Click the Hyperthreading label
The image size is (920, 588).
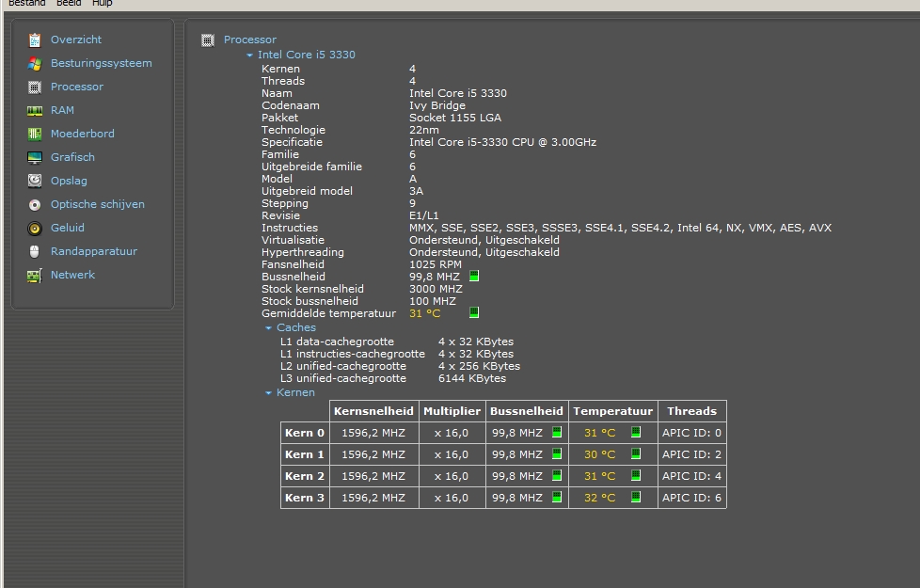303,252
